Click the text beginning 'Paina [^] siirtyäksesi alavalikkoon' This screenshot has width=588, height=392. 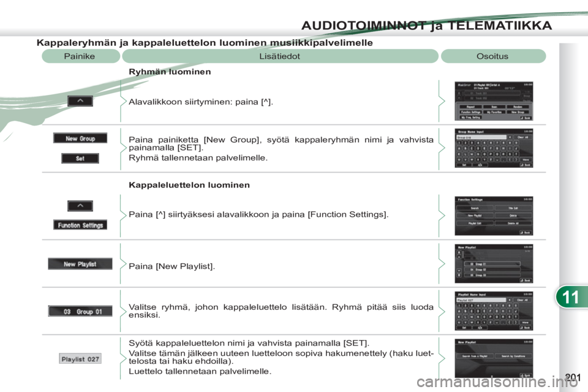[258, 214]
